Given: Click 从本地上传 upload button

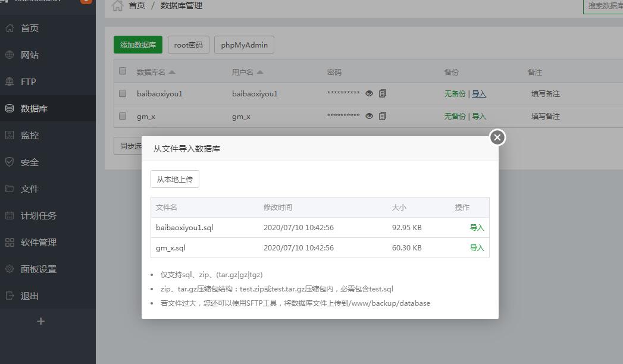Looking at the screenshot, I should (x=174, y=179).
